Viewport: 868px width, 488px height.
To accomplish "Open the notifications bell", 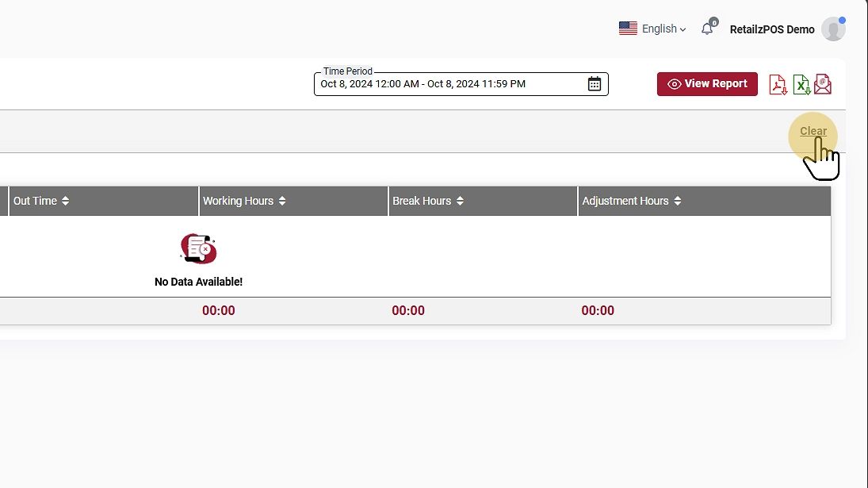I will 707,29.
